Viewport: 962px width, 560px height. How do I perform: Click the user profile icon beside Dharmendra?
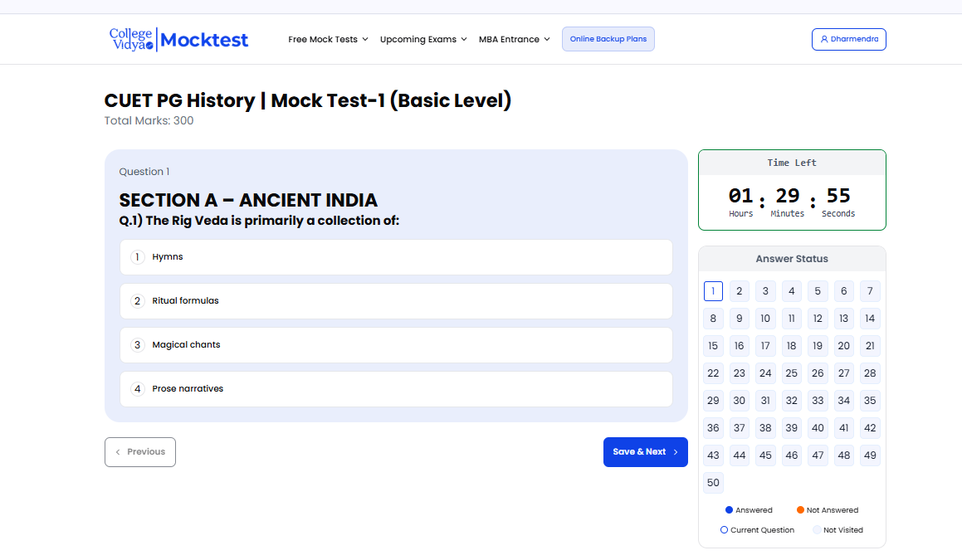point(823,39)
